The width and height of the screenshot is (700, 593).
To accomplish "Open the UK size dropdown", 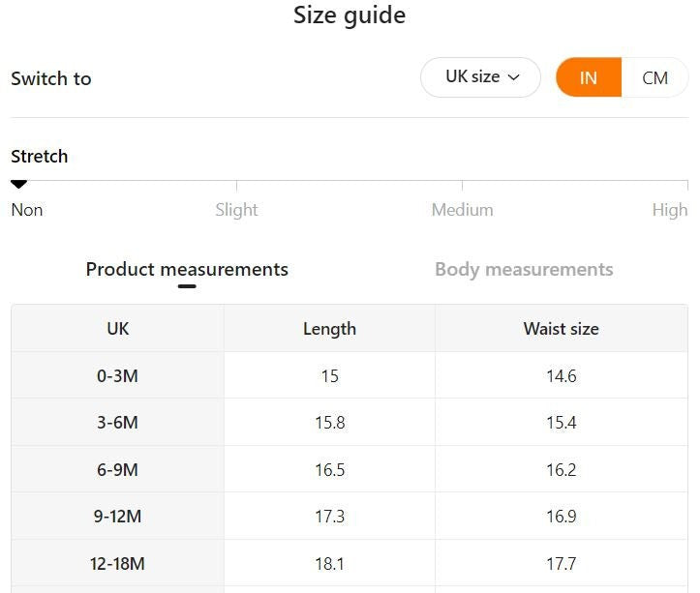I will pos(480,77).
